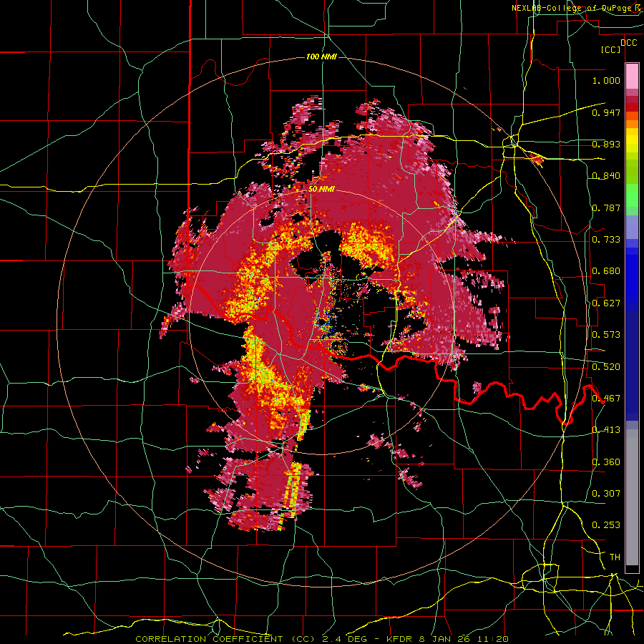This screenshot has width=644, height=644.
Task: Click the 0.467 scale value
Action: tap(606, 399)
